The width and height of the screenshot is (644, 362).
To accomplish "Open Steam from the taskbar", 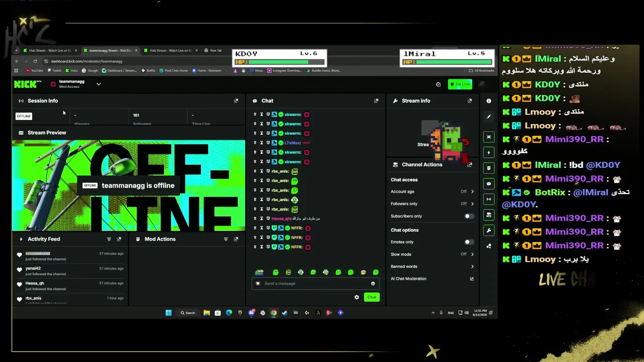I will [284, 313].
